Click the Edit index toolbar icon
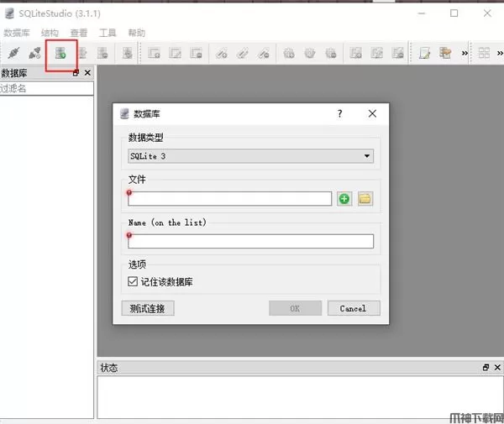Screen dimensions: 504x424 point(243,53)
